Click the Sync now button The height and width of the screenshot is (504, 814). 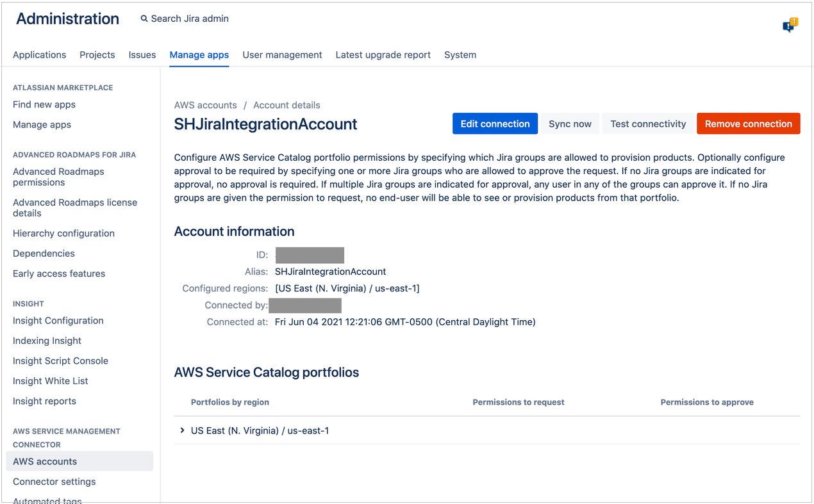tap(570, 124)
